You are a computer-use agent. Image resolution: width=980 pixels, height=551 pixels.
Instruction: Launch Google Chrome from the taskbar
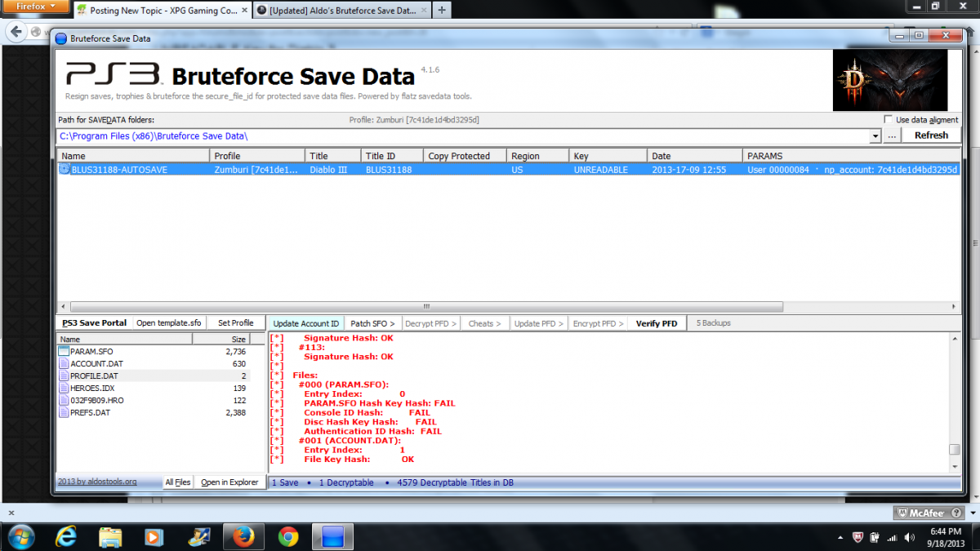pos(287,536)
